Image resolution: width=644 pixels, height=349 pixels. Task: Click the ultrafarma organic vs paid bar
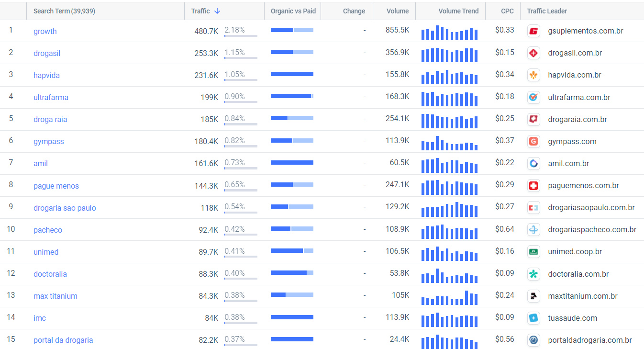[292, 96]
